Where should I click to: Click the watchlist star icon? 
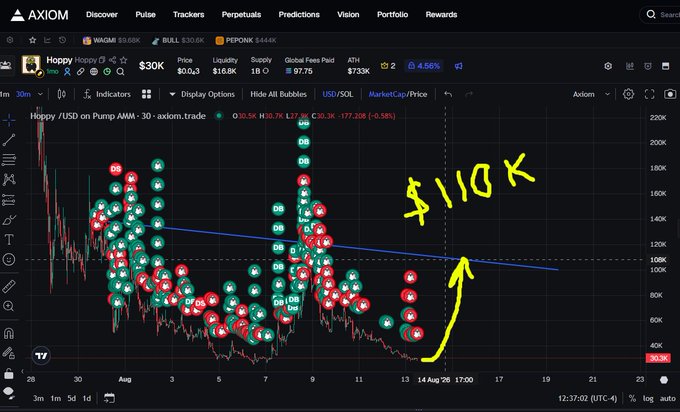pyautogui.click(x=33, y=40)
